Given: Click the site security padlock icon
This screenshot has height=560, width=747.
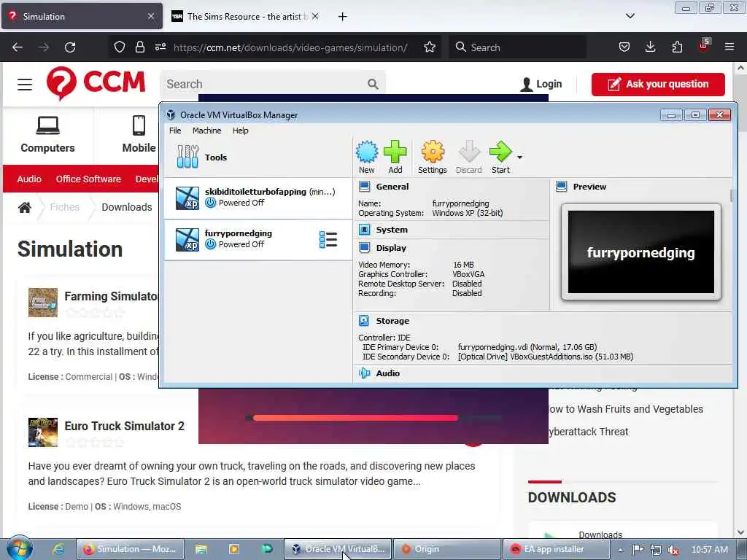Looking at the screenshot, I should point(139,47).
